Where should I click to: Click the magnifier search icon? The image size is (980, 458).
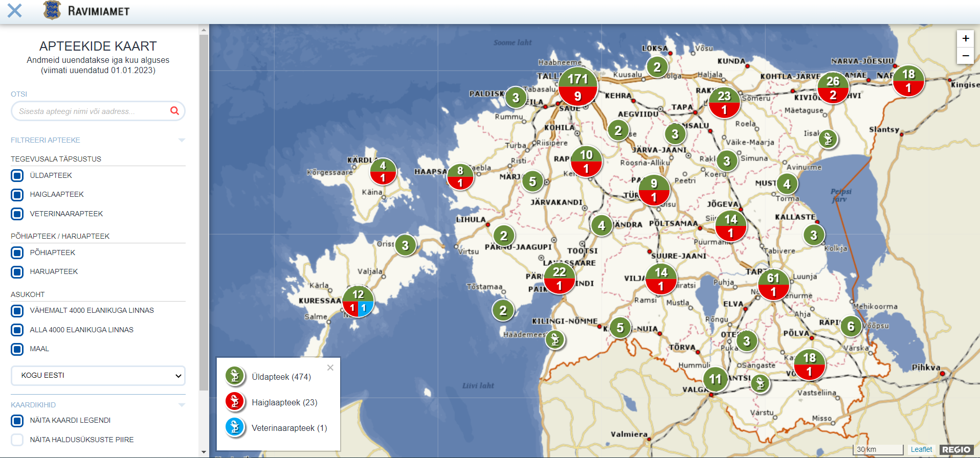174,111
